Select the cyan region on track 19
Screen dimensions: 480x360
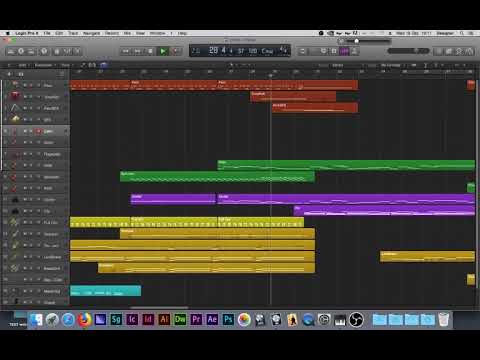(x=105, y=291)
